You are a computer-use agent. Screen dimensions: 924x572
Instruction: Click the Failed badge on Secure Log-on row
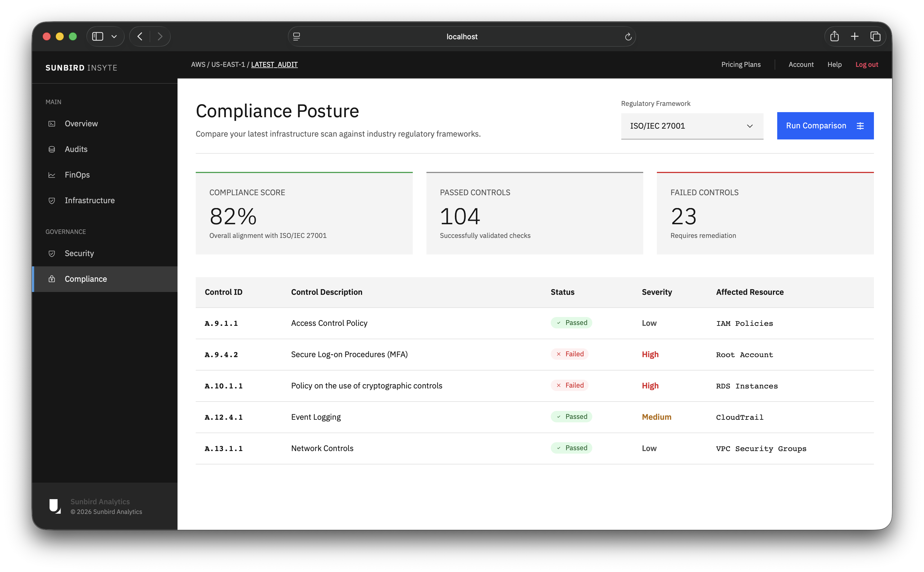click(569, 354)
